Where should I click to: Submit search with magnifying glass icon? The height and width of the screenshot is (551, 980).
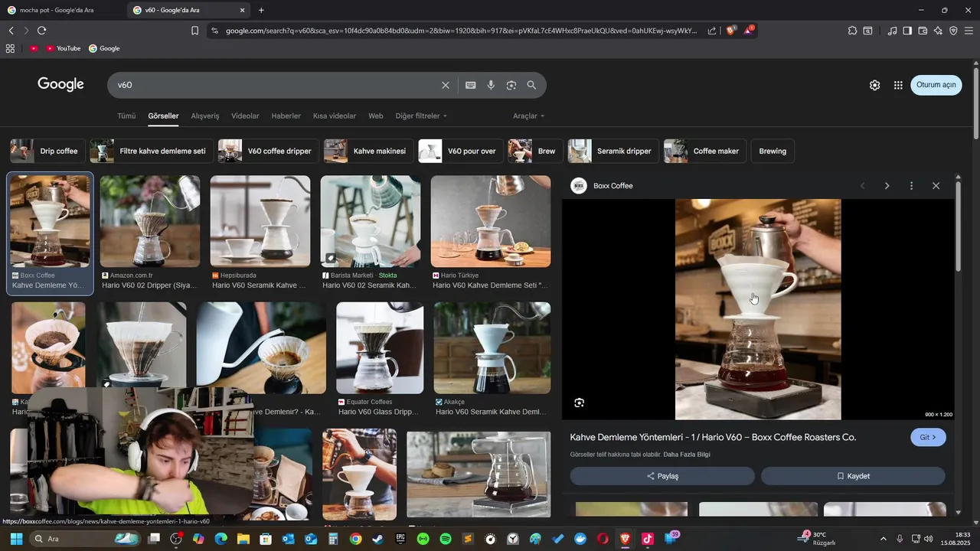[x=531, y=85]
